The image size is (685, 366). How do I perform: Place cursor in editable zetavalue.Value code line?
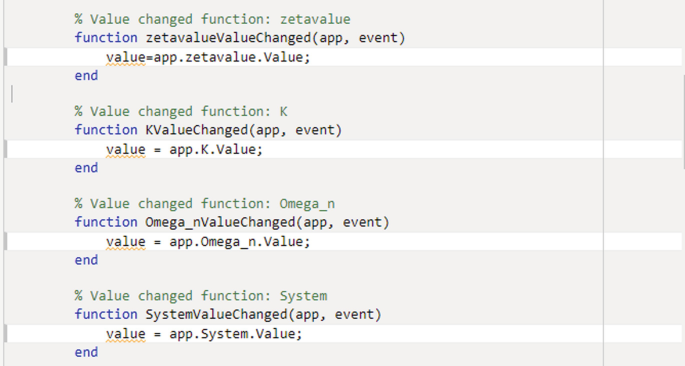tap(344, 57)
